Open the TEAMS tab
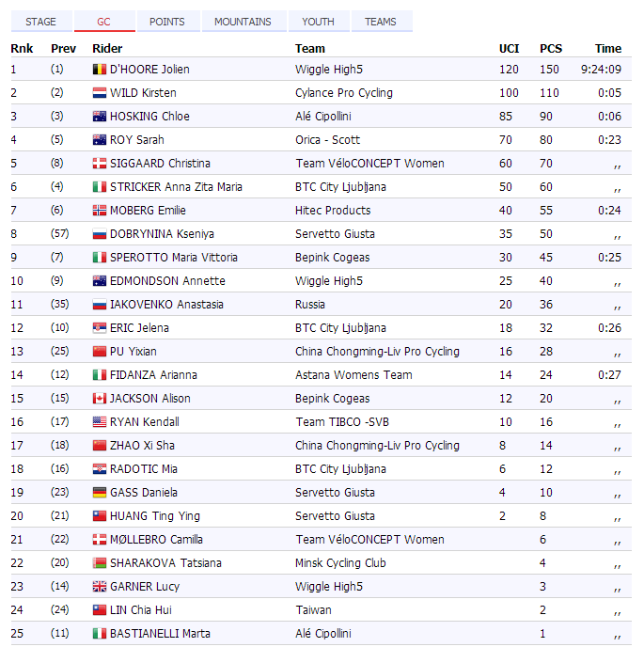644x647 pixels. [381, 22]
